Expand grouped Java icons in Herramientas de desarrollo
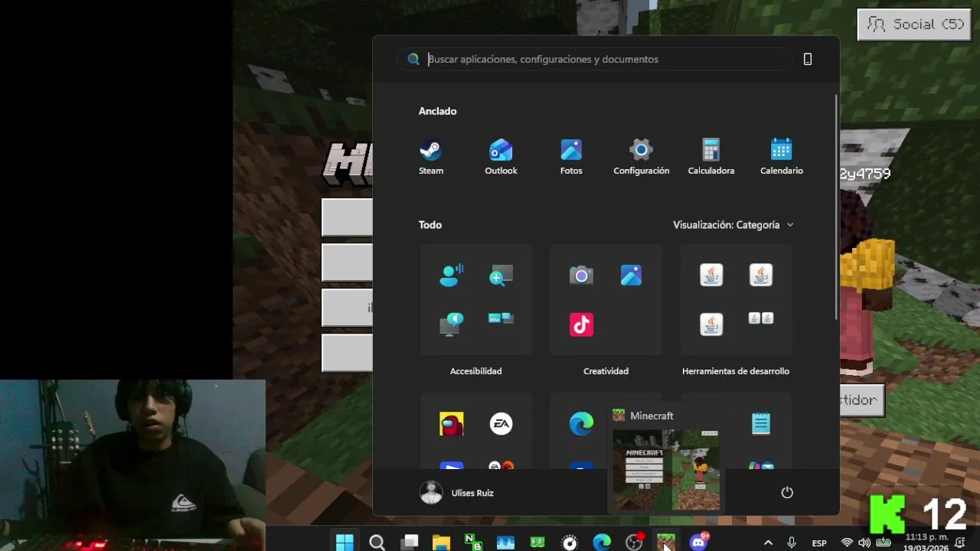The image size is (980, 551). click(x=760, y=318)
